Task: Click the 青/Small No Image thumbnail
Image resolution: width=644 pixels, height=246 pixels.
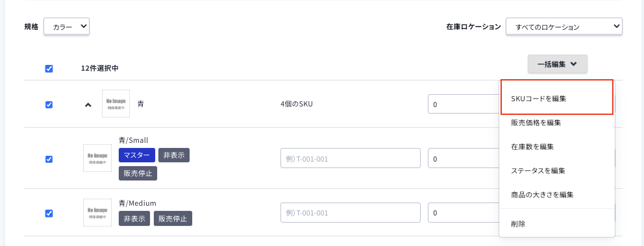Action: pos(97,158)
